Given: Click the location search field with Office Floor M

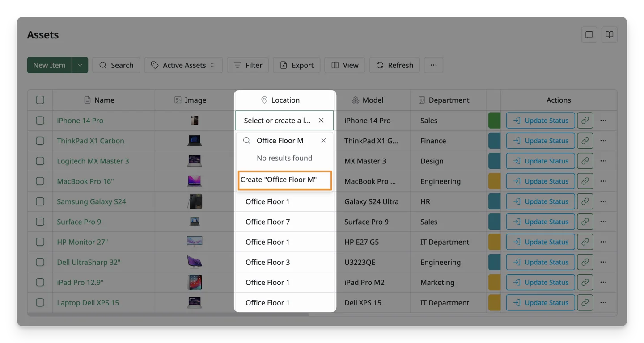Looking at the screenshot, I should 284,141.
